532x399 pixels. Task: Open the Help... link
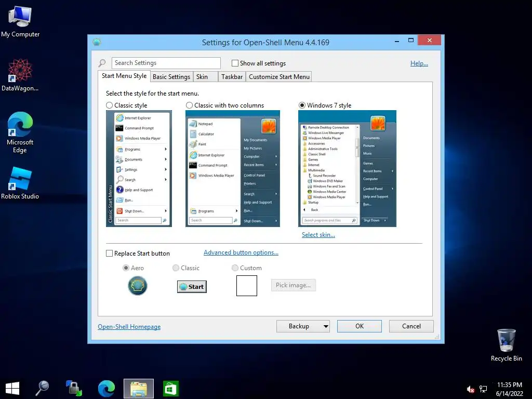point(419,63)
